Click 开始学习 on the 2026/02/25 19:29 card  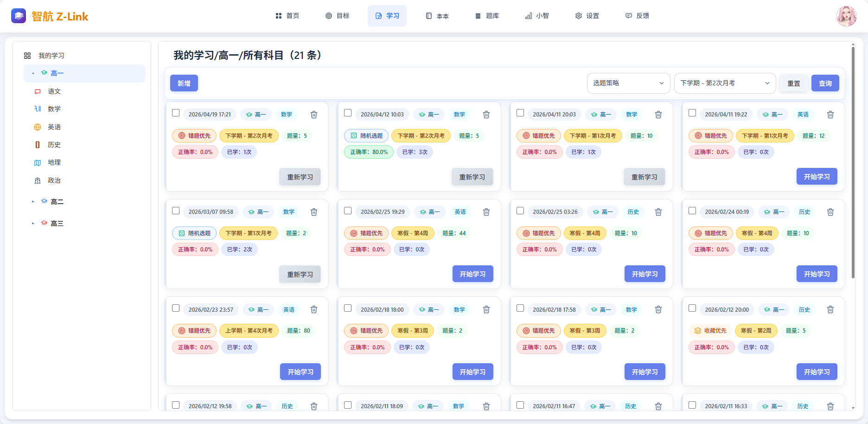[473, 274]
